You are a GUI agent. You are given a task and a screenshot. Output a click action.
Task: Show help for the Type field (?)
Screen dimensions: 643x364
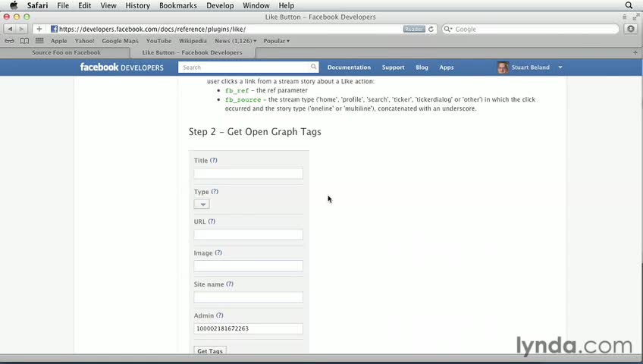coord(215,191)
